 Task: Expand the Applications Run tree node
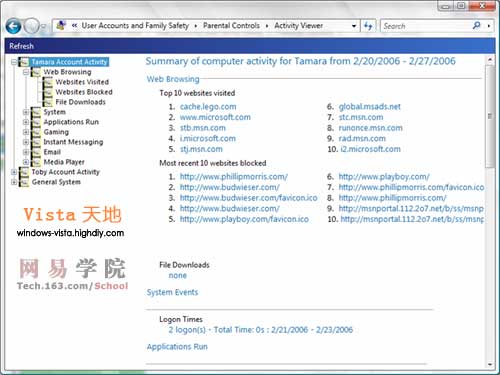click(x=26, y=122)
